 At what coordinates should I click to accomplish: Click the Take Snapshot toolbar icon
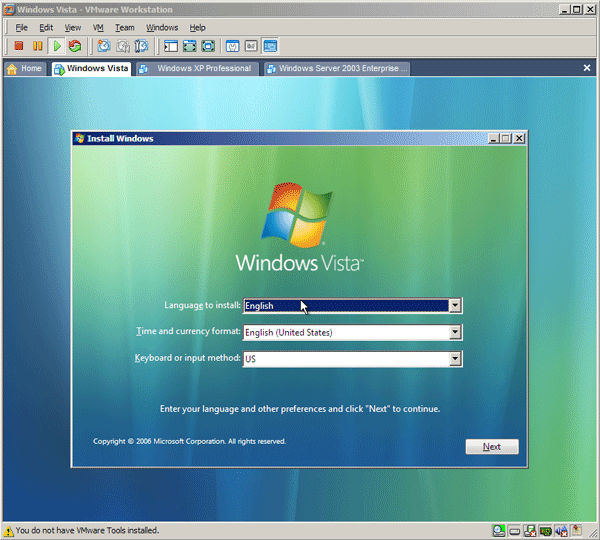104,46
